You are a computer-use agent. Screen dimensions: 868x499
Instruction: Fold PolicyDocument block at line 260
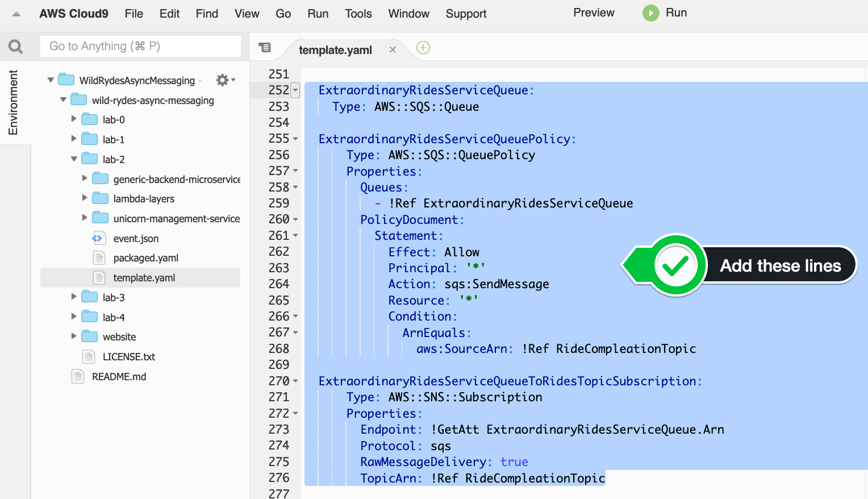click(x=295, y=219)
